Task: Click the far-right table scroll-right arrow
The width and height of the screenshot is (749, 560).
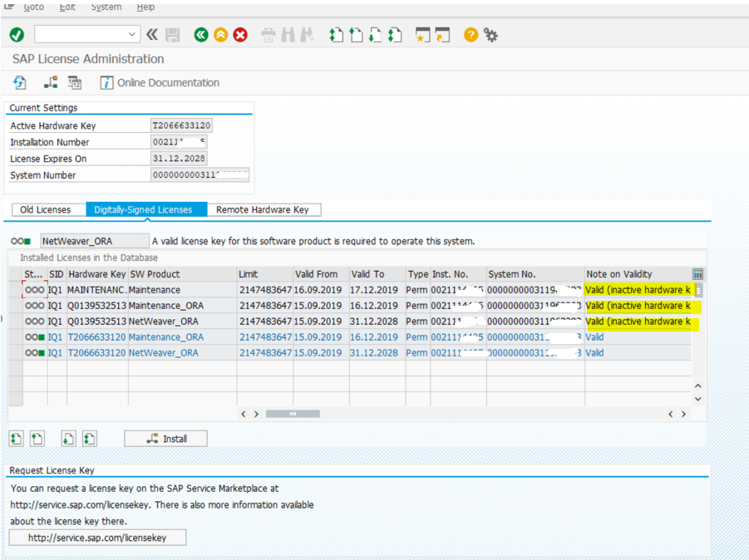Action: point(683,414)
